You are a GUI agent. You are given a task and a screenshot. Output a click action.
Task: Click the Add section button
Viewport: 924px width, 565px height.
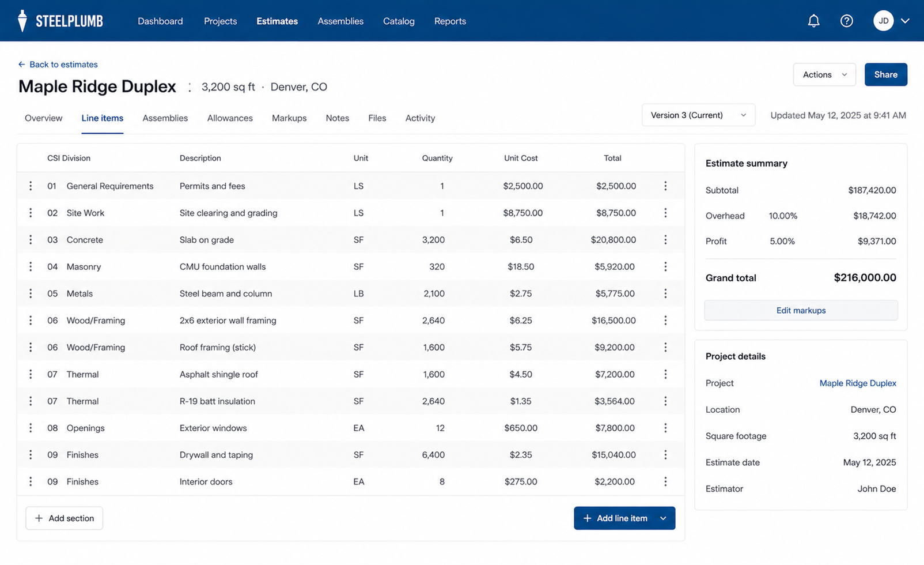[x=64, y=518]
